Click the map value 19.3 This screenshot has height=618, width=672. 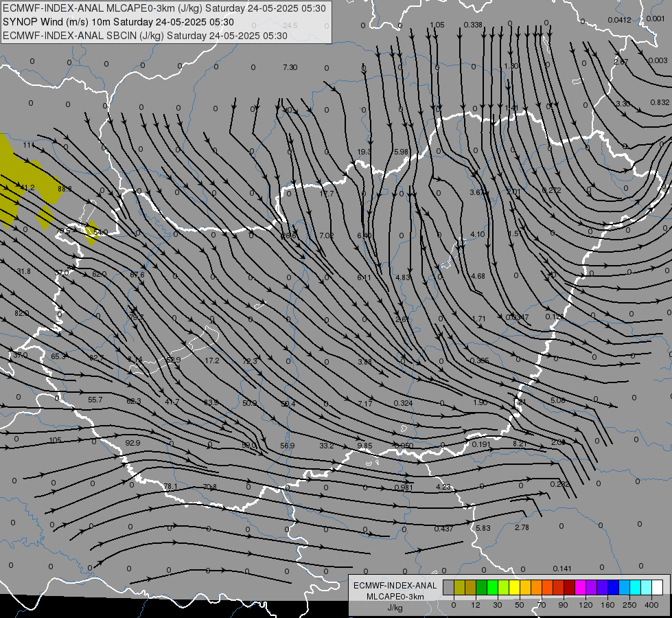(x=364, y=152)
